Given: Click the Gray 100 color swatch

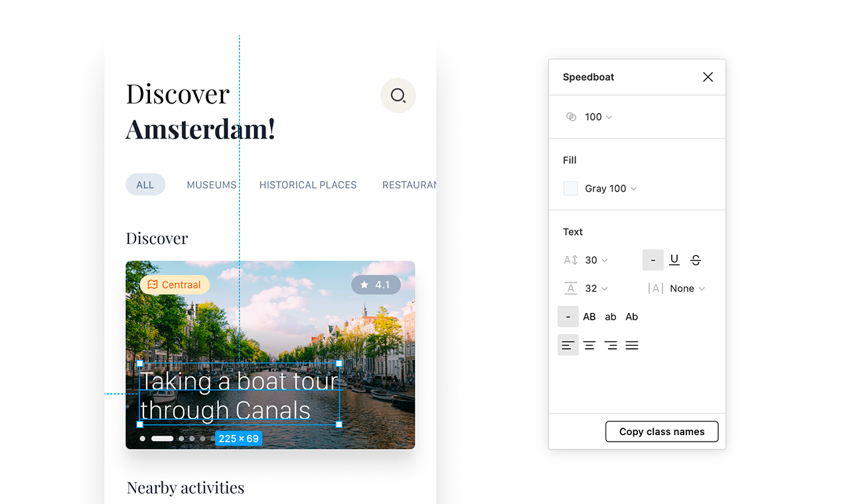Looking at the screenshot, I should pyautogui.click(x=570, y=188).
